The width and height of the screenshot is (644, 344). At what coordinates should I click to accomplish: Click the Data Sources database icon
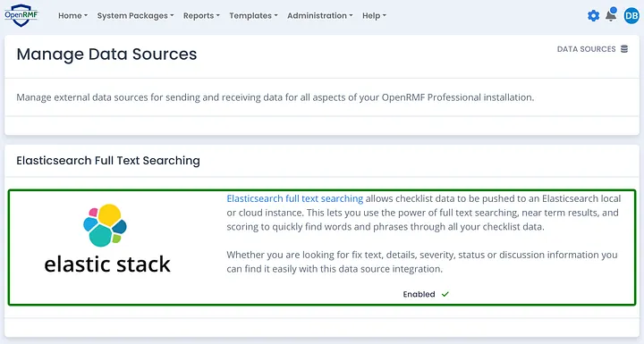tap(624, 49)
